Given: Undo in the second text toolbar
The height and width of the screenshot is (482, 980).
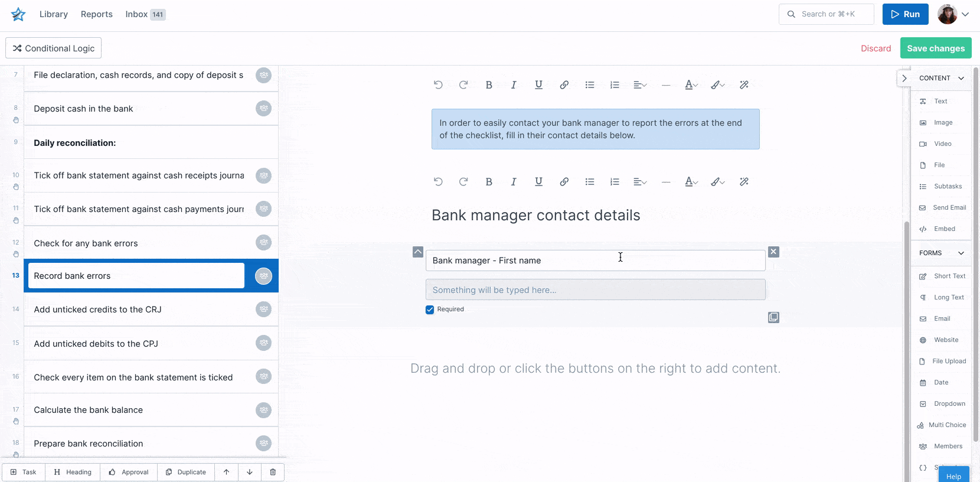Looking at the screenshot, I should (x=438, y=182).
